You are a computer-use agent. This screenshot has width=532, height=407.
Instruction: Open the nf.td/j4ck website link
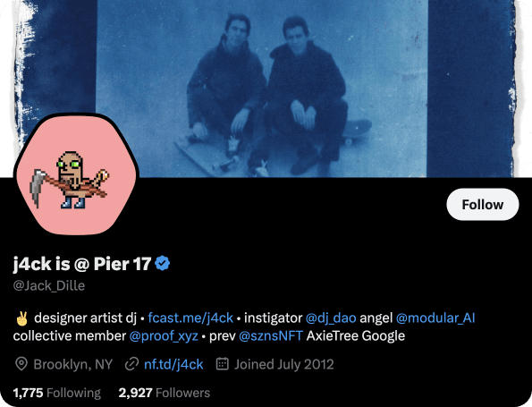click(x=173, y=364)
